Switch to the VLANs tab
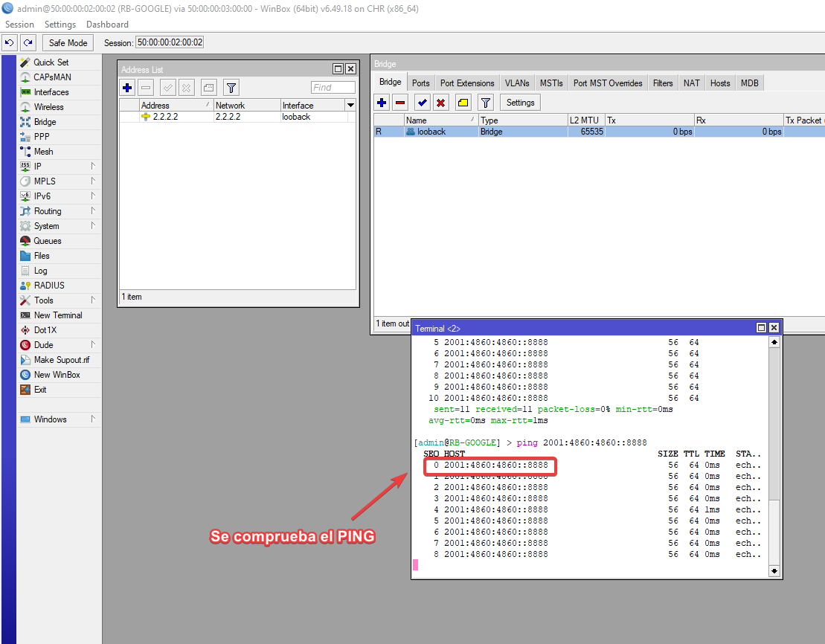This screenshot has width=825, height=644. [517, 83]
